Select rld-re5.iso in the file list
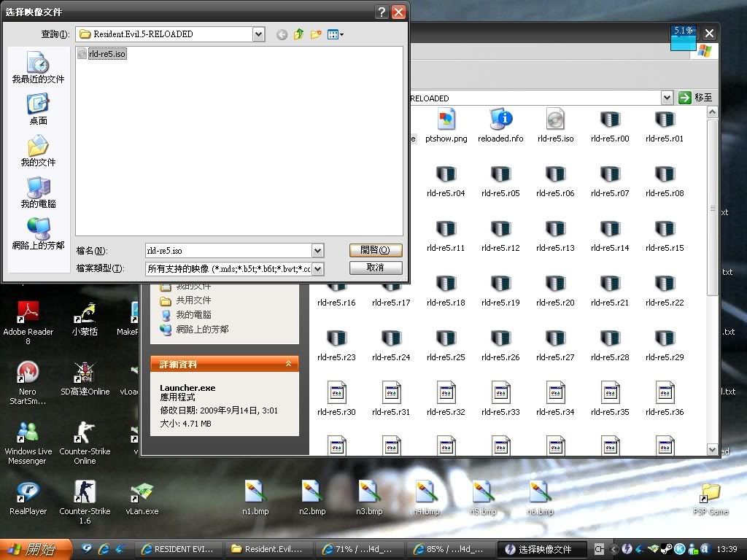The height and width of the screenshot is (560, 747). [107, 54]
